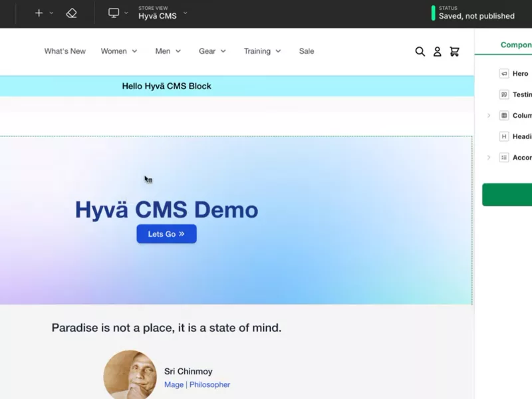Open the Training navigation menu

coord(262,51)
